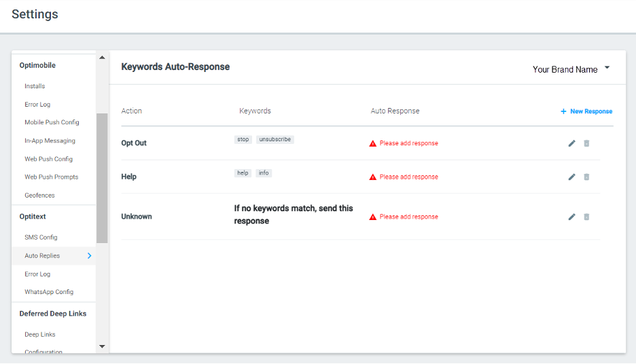This screenshot has width=636, height=364.
Task: Edit the Unknown auto response
Action: (571, 217)
